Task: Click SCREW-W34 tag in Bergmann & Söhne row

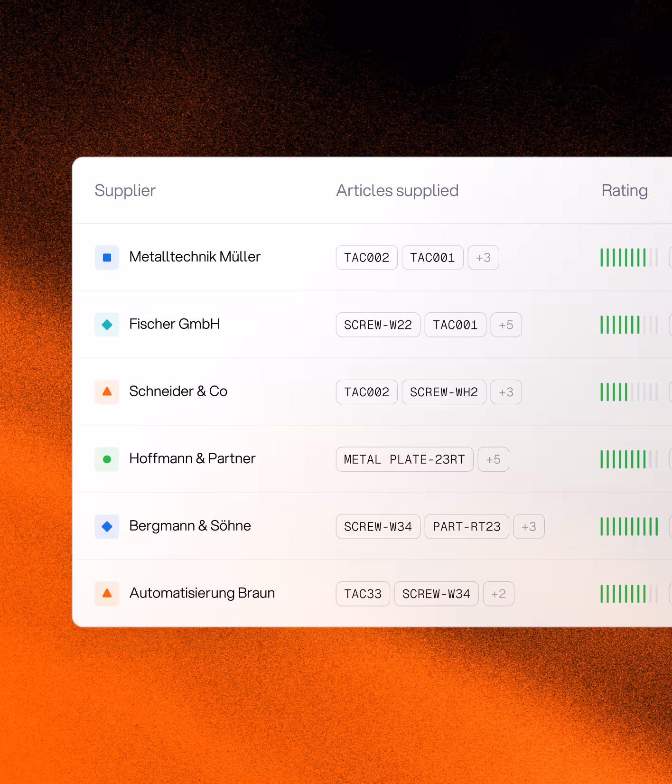Action: 378,526
